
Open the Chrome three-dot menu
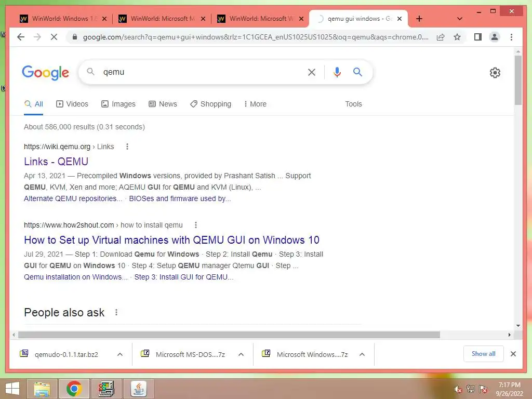(x=511, y=37)
